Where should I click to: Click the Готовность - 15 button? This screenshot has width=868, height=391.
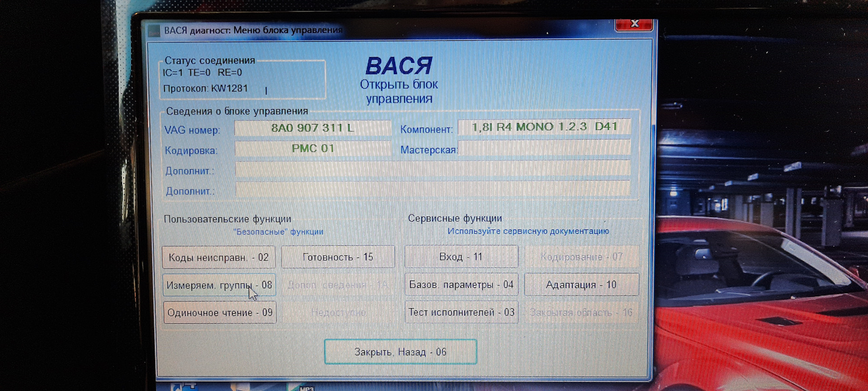coord(338,257)
